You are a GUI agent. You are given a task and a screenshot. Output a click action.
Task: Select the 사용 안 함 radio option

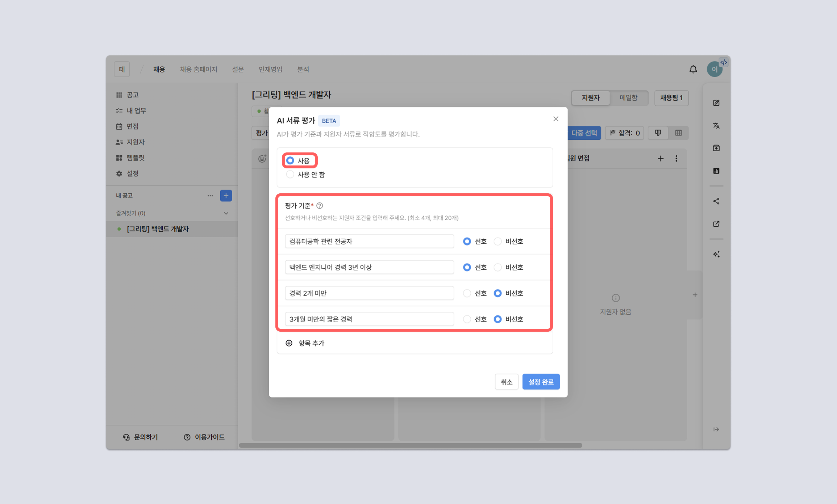click(x=290, y=175)
